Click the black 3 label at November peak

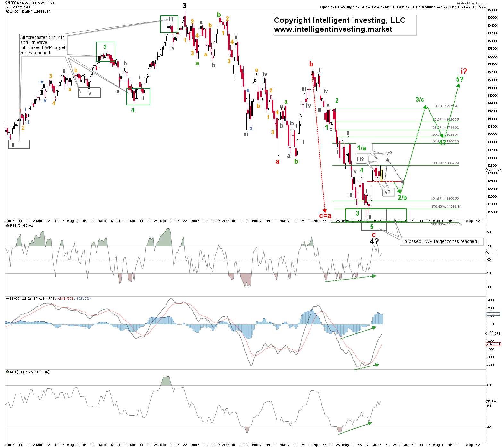click(x=184, y=5)
